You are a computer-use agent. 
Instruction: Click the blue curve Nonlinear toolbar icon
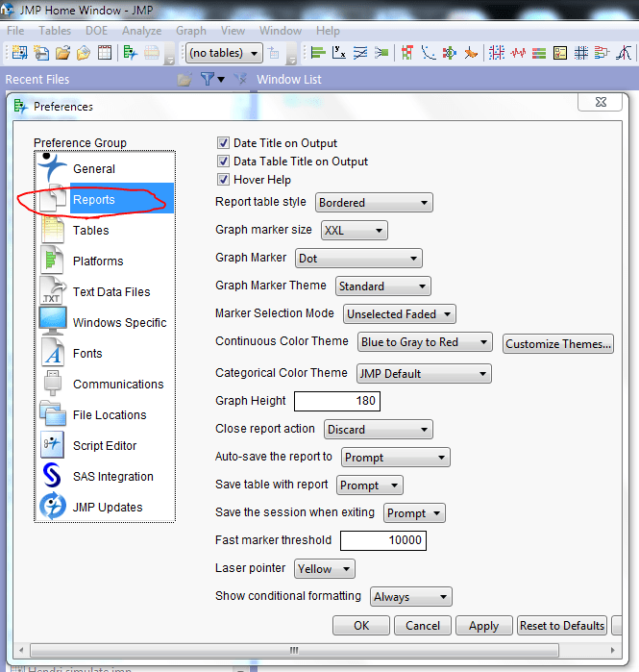[x=429, y=53]
